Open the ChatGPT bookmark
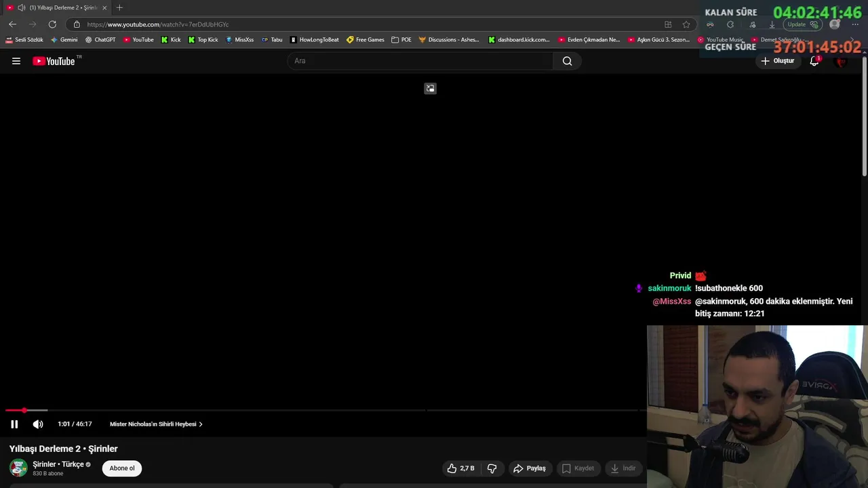Screen dimensions: 868x488 [100, 40]
